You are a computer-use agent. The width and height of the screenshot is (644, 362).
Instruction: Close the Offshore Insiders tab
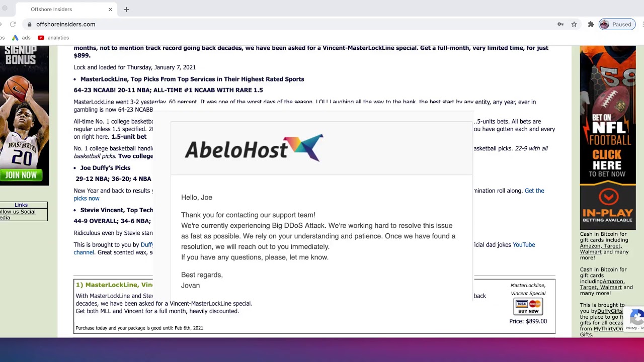(110, 9)
